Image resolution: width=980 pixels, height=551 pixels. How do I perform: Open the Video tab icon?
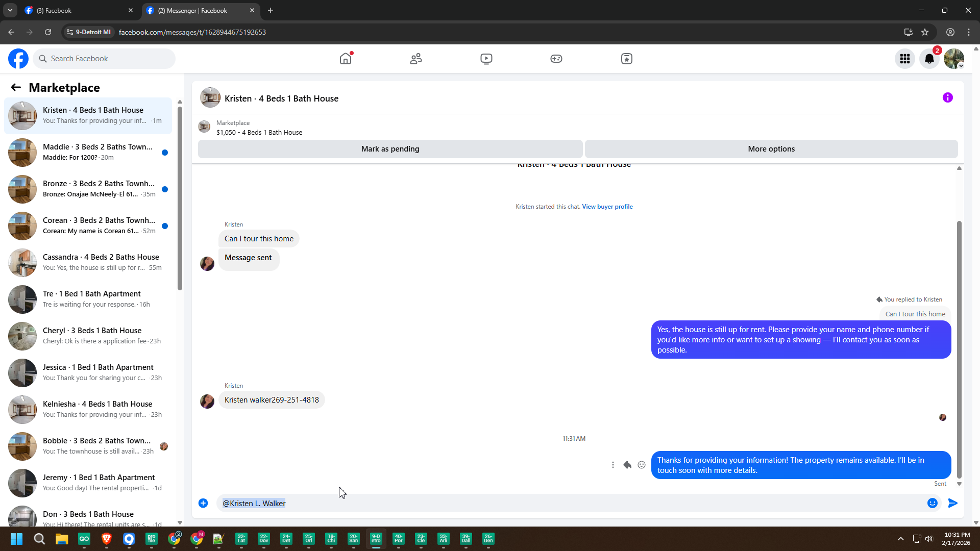pos(486,59)
